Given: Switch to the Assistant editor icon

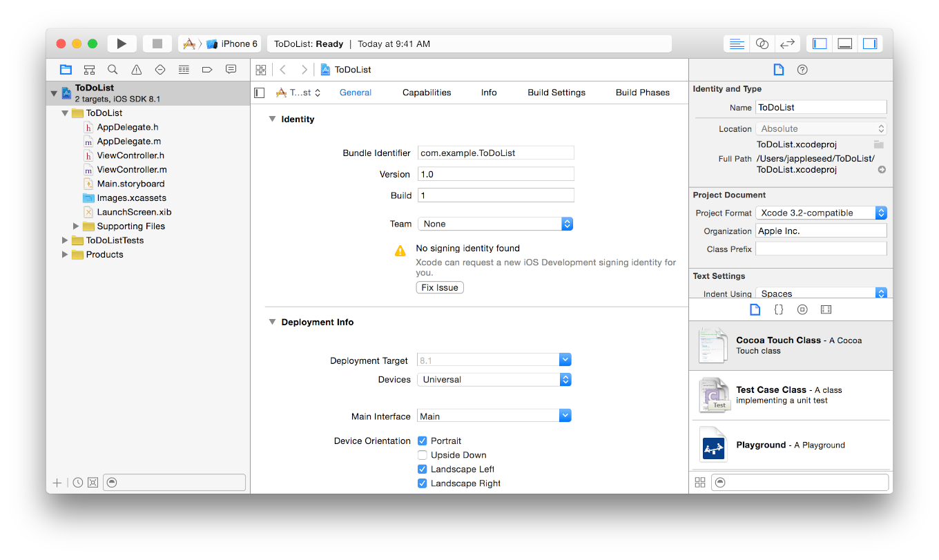Looking at the screenshot, I should (762, 44).
